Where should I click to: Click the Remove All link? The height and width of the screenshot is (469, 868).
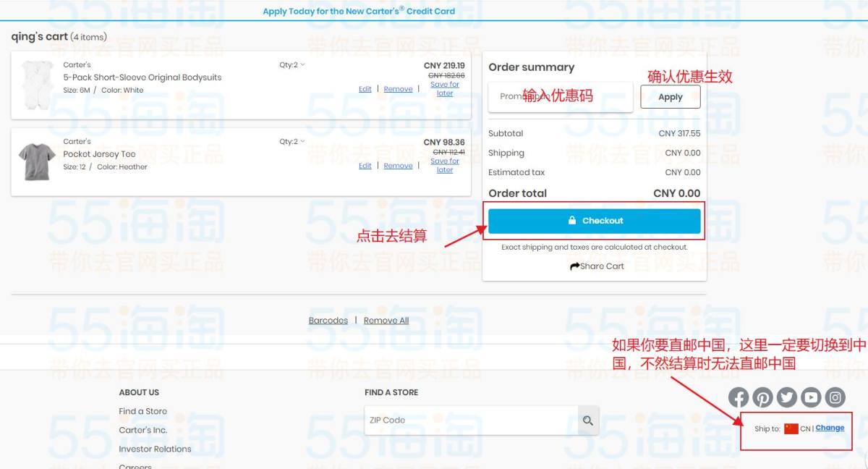tap(386, 321)
